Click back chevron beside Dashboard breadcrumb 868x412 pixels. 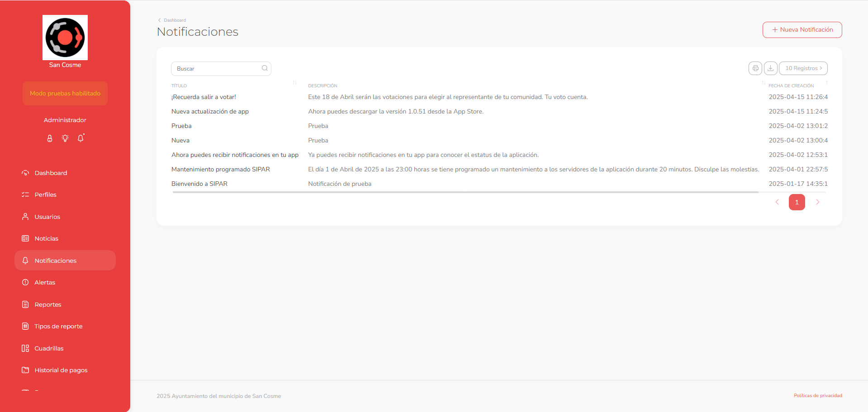pyautogui.click(x=159, y=20)
